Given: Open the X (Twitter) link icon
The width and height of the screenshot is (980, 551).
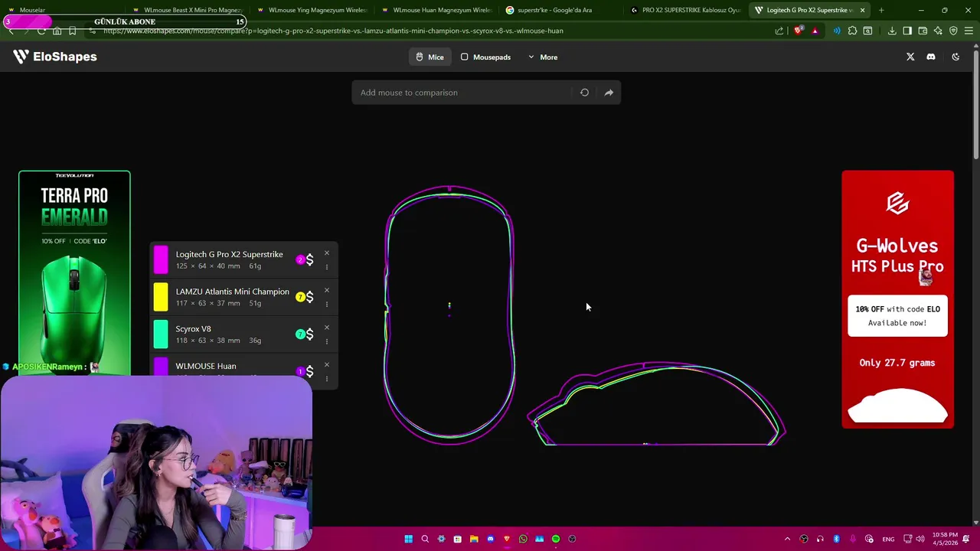Looking at the screenshot, I should pyautogui.click(x=910, y=57).
